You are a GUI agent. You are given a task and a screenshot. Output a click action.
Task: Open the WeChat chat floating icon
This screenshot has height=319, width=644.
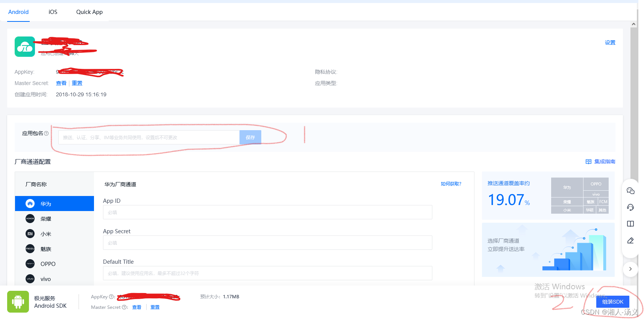coord(630,191)
